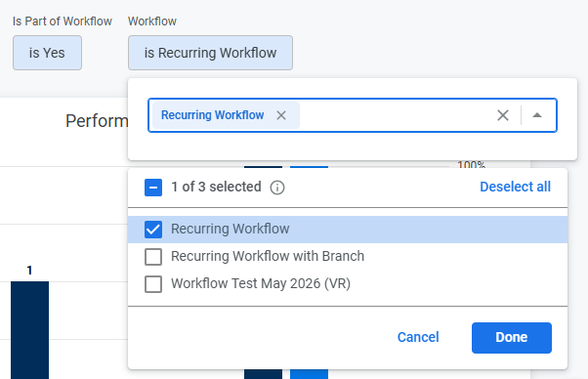This screenshot has height=379, width=588.
Task: Select the dark bar beside the blue bar
Action: pos(264,374)
